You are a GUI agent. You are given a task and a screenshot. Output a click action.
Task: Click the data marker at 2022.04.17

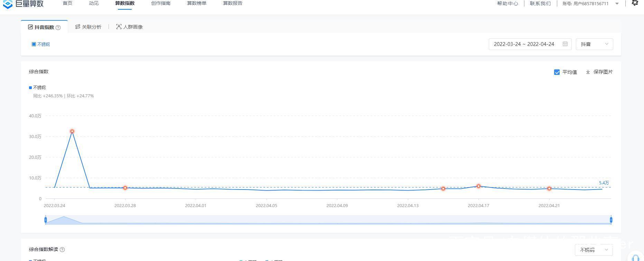(x=478, y=186)
